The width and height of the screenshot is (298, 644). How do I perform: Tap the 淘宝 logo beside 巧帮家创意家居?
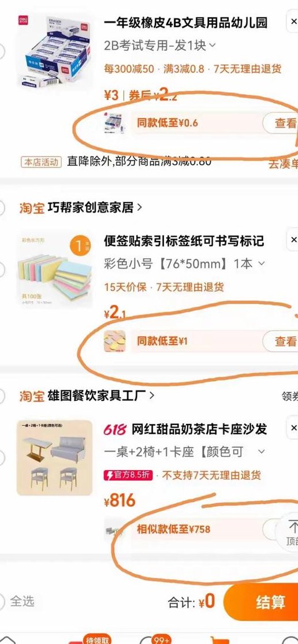pos(32,208)
